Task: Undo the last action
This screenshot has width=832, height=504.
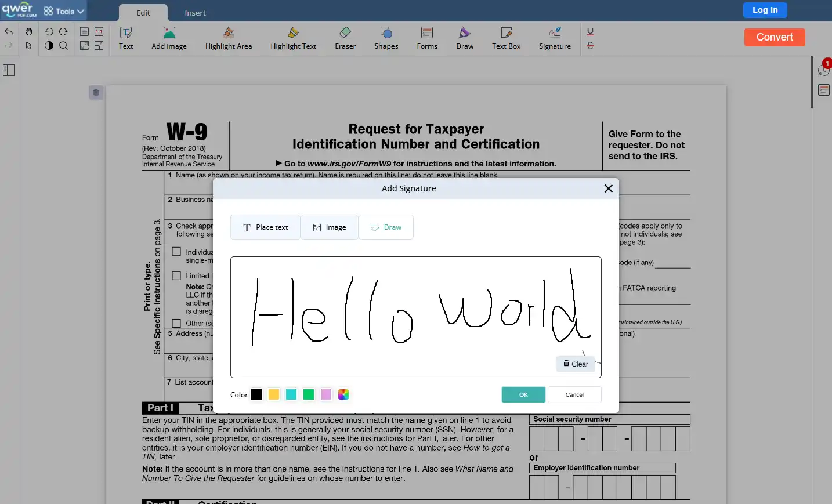Action: coord(9,32)
